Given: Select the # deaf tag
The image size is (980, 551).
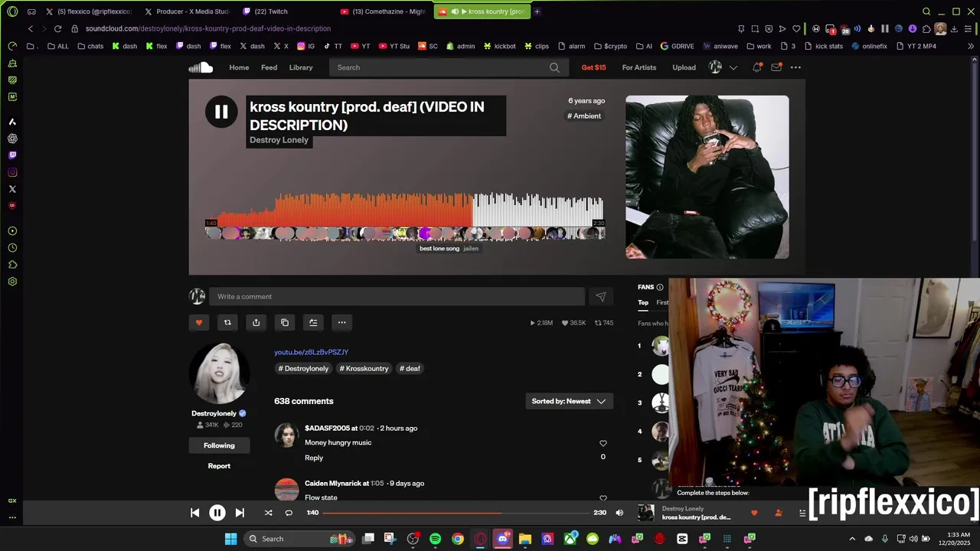Looking at the screenshot, I should (410, 369).
